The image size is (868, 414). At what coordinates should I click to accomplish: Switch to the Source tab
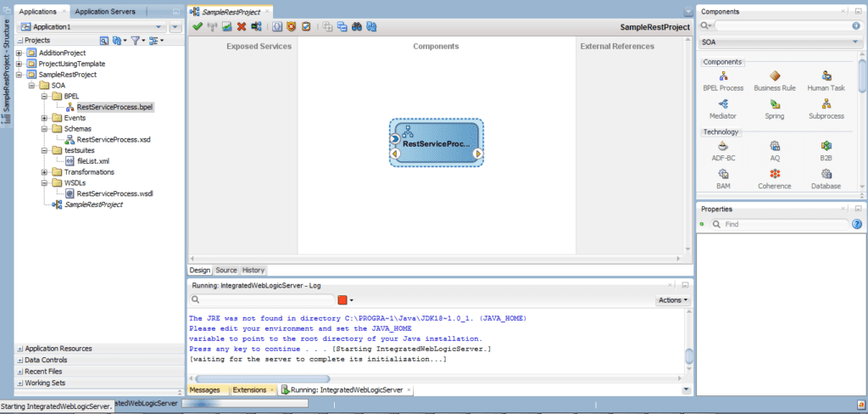[x=226, y=271]
